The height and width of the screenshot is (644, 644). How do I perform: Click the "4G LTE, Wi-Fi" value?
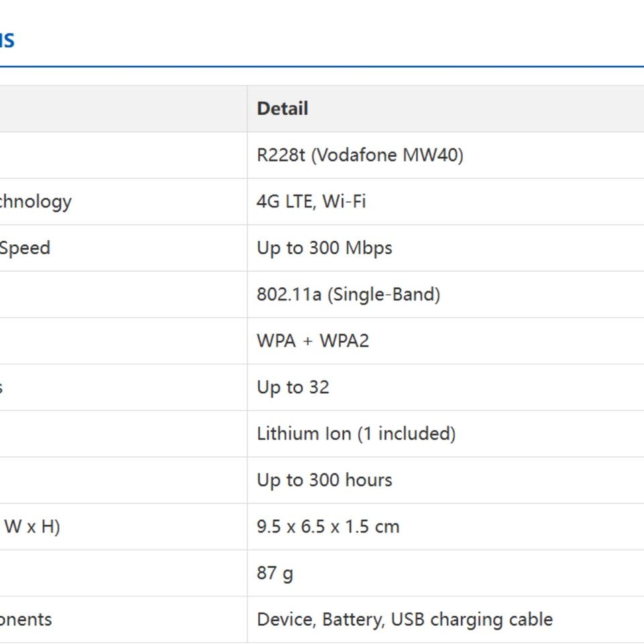[x=311, y=201]
